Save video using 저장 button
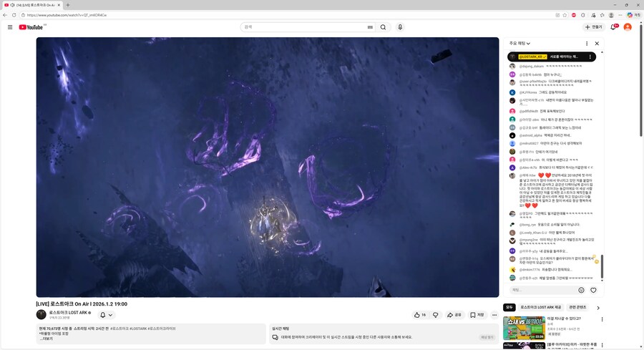The image size is (644, 350). (477, 315)
